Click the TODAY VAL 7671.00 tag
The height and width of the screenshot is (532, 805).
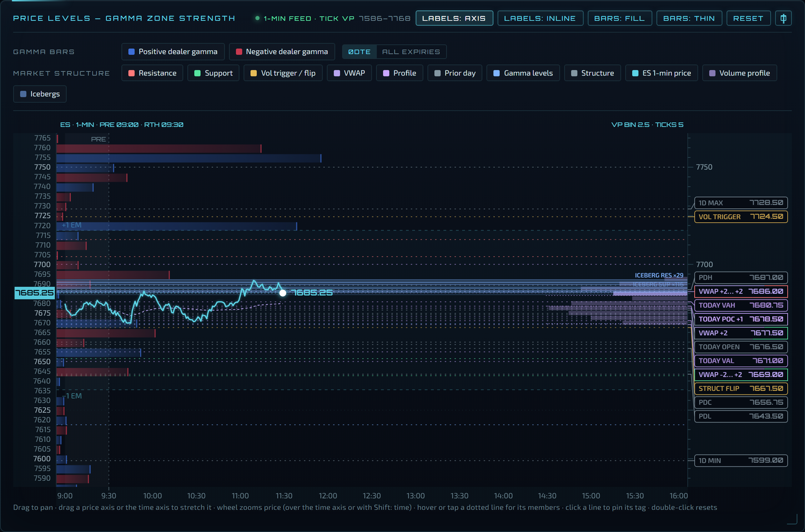(x=741, y=361)
